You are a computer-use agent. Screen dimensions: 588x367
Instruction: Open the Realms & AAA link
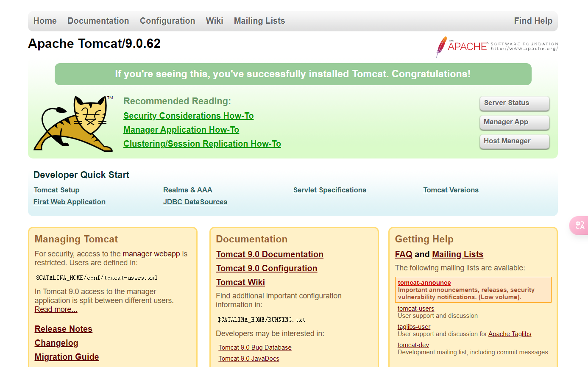(x=187, y=190)
